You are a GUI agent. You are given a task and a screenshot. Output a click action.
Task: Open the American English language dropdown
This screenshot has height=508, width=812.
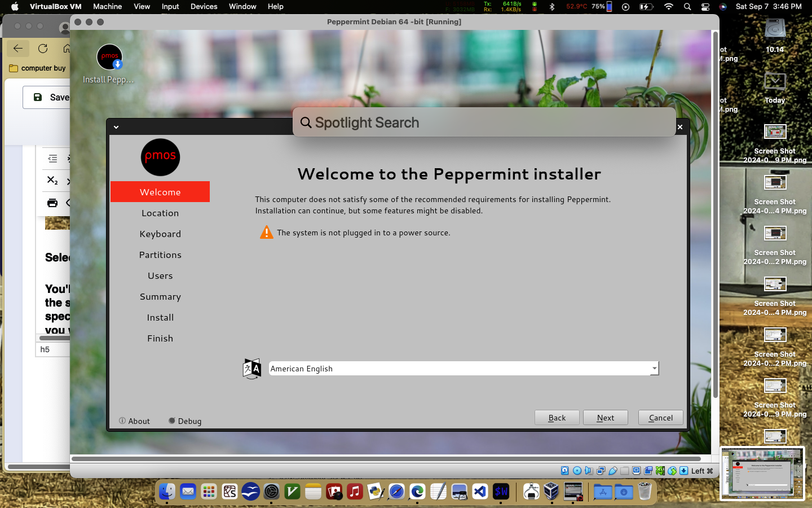[x=463, y=369]
